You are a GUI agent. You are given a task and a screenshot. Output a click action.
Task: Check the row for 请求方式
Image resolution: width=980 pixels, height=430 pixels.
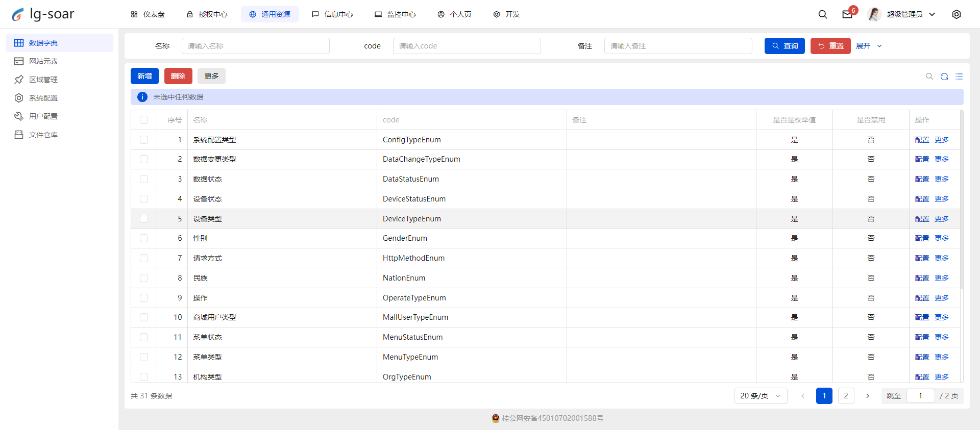144,258
